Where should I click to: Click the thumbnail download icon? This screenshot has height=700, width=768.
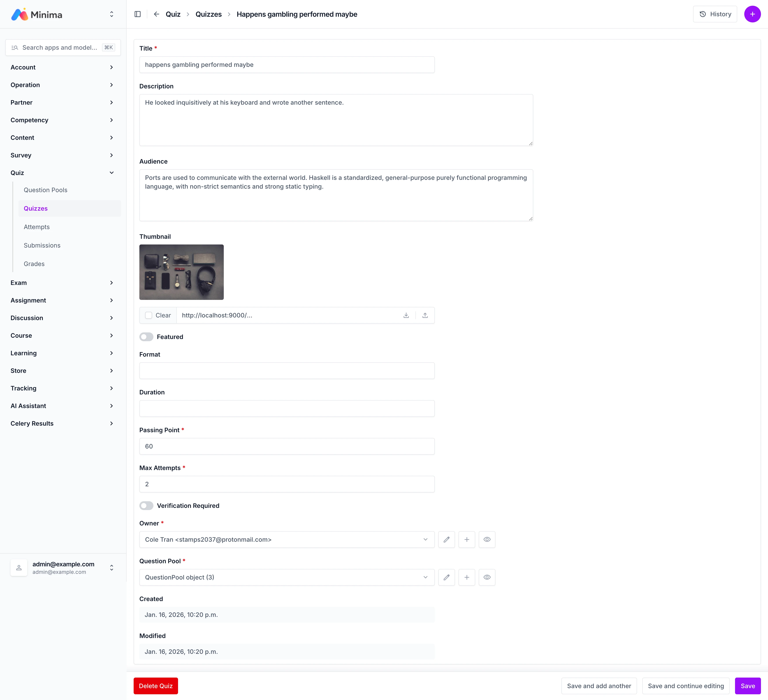(x=406, y=315)
